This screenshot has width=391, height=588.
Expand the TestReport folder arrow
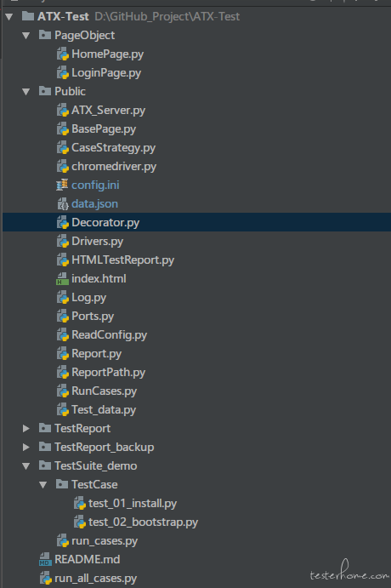pyautogui.click(x=25, y=428)
